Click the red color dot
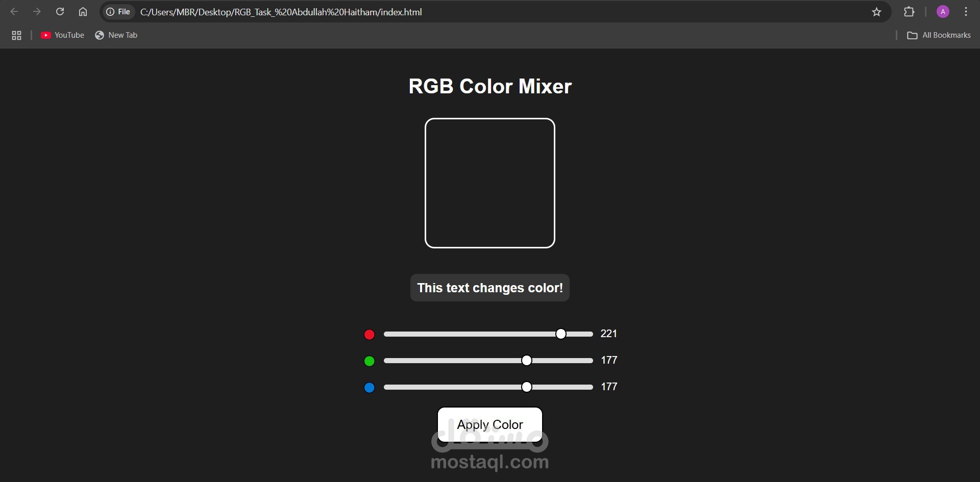This screenshot has height=482, width=980. (x=369, y=335)
